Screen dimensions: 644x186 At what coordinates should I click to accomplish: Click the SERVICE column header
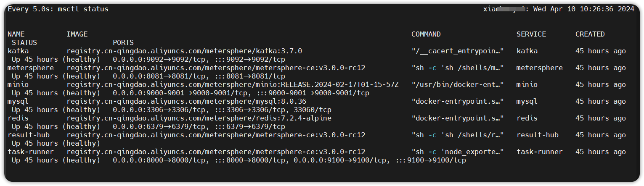[x=531, y=34]
